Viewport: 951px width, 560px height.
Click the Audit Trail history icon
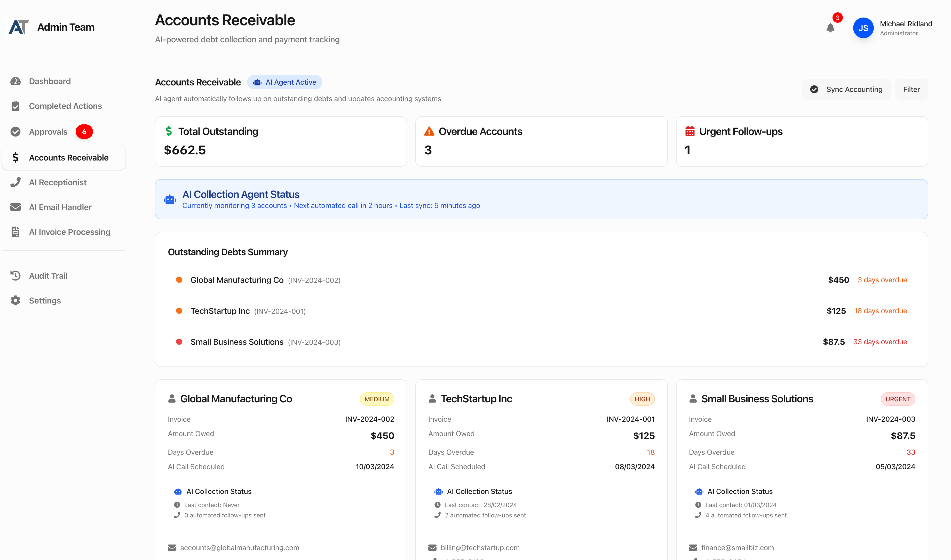[15, 275]
